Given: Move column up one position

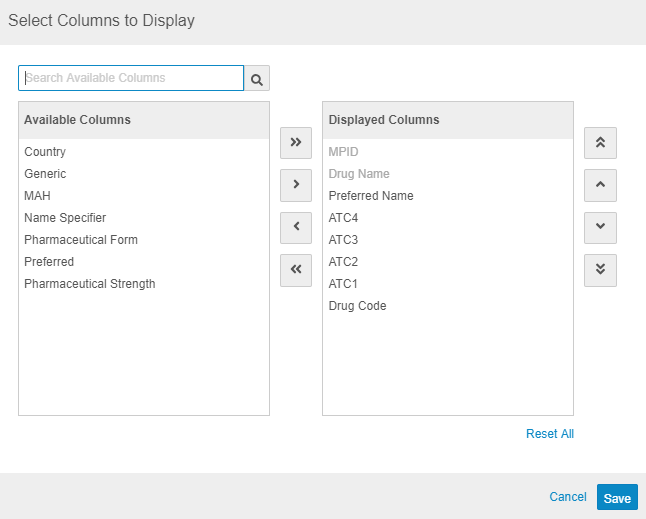Looking at the screenshot, I should point(600,185).
